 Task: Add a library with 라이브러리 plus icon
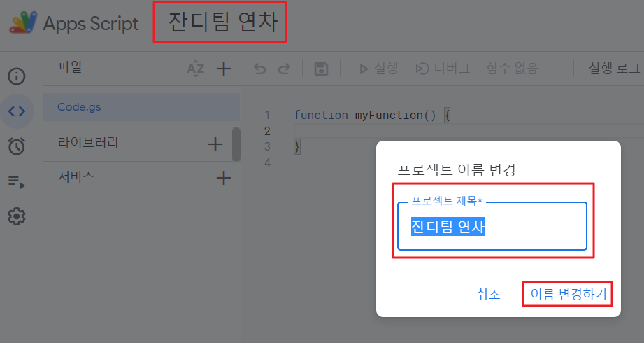[x=216, y=144]
